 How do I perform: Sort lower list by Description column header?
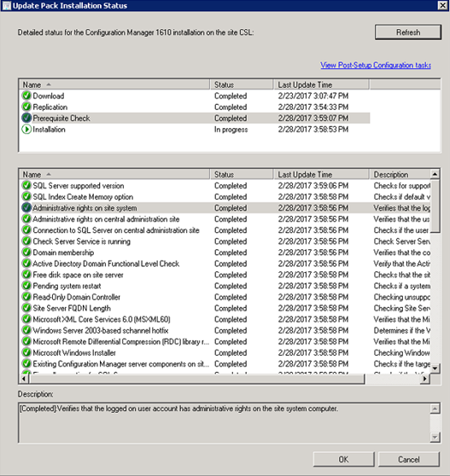pos(400,175)
